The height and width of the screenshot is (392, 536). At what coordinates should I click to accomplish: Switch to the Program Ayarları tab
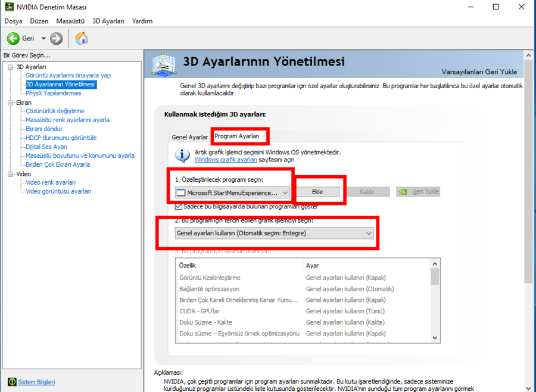click(237, 136)
